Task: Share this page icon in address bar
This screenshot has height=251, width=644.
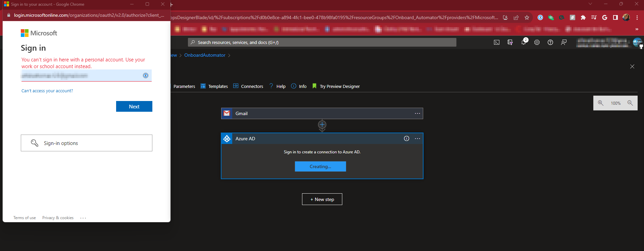Action: pyautogui.click(x=516, y=17)
